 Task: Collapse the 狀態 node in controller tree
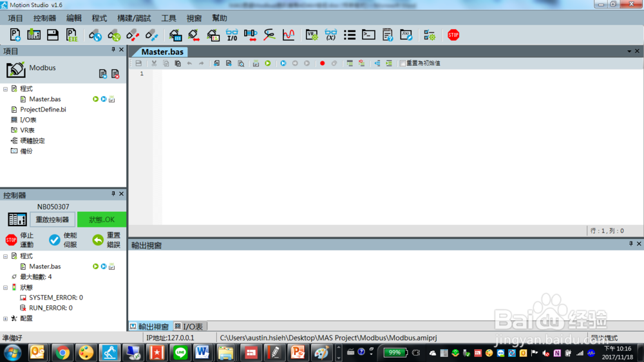(5, 287)
